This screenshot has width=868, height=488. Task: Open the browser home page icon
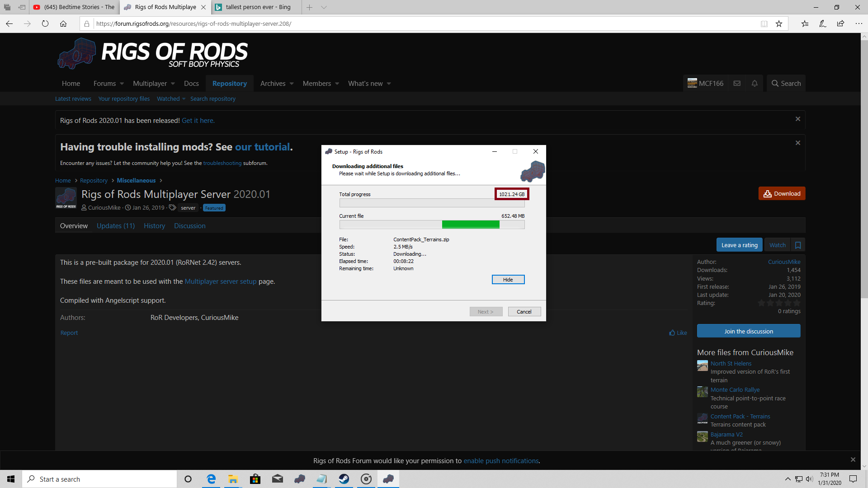(x=63, y=23)
